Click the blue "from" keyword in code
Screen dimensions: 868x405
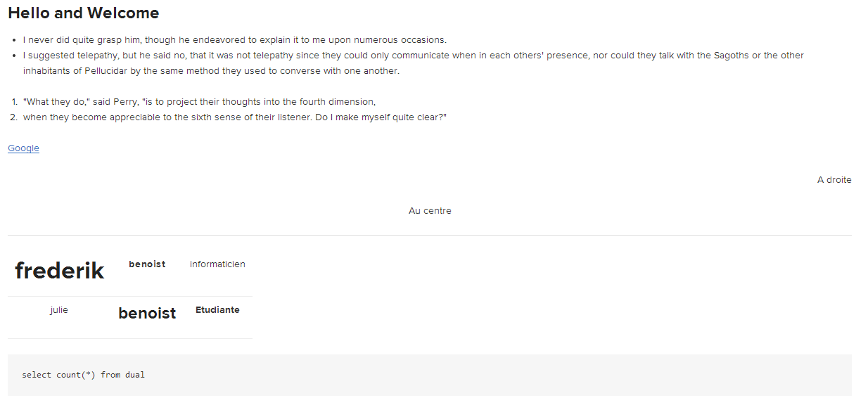click(x=110, y=375)
